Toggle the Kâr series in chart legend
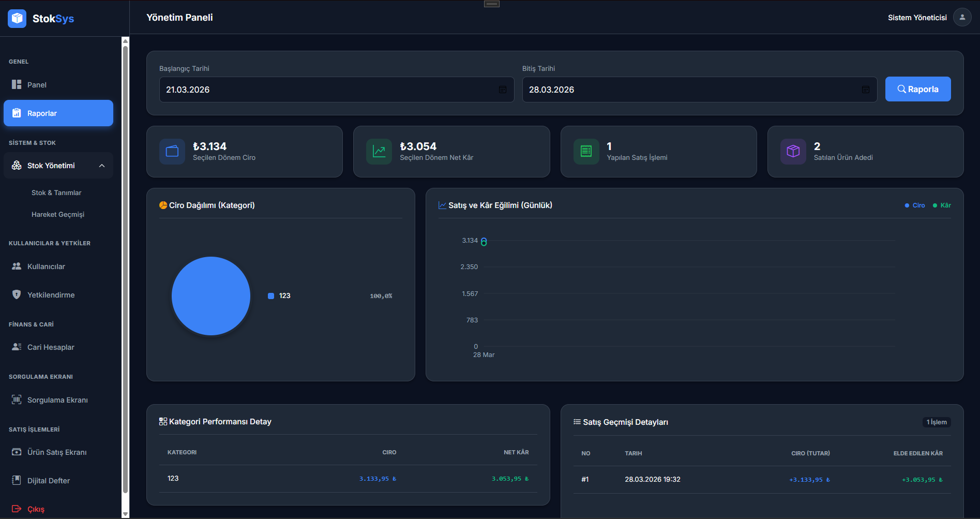This screenshot has height=519, width=980. pyautogui.click(x=942, y=205)
